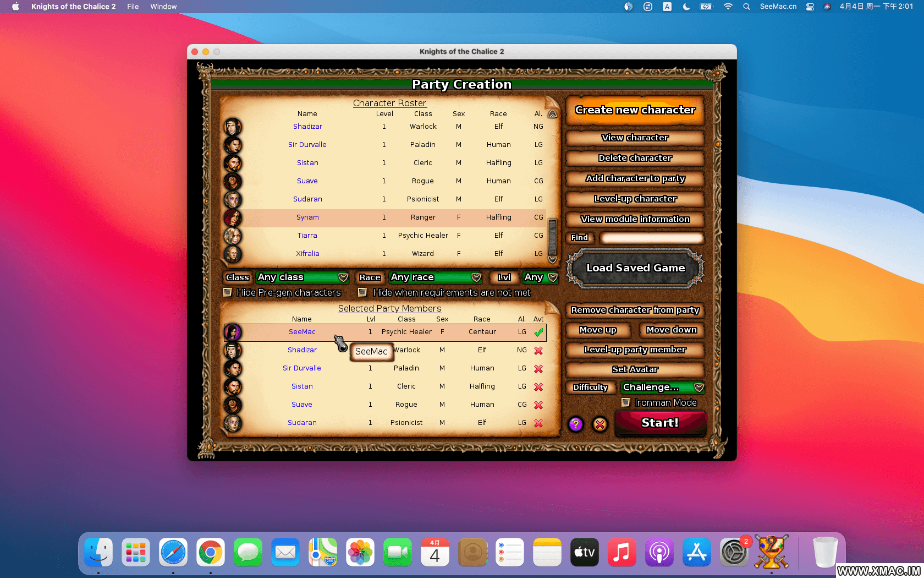Click Sudaran's portrait in Selected Party Members

pyautogui.click(x=233, y=423)
